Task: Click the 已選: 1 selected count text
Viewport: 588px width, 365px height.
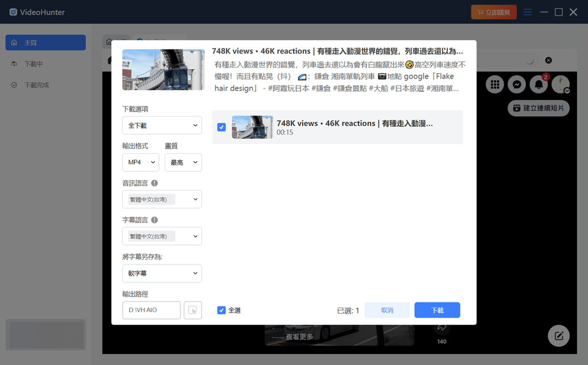Action: tap(348, 310)
